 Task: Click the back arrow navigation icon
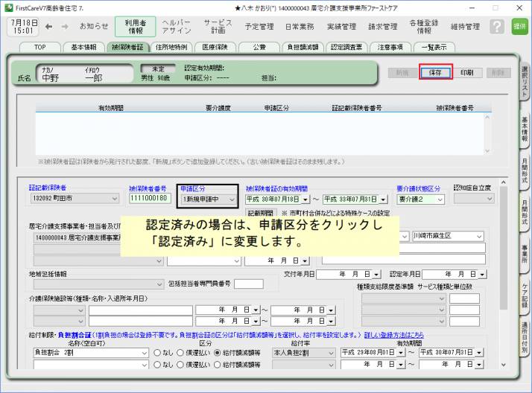[x=49, y=27]
